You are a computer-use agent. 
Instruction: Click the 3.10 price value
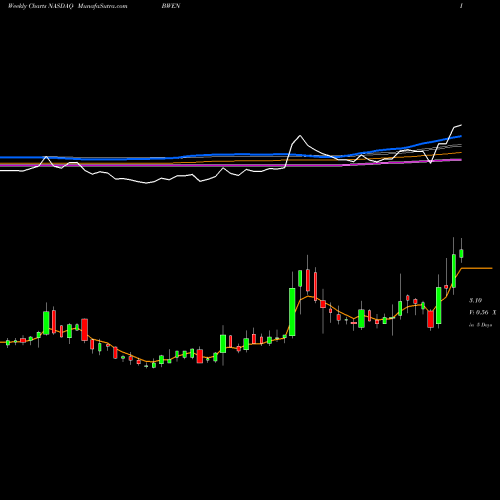coord(476,300)
